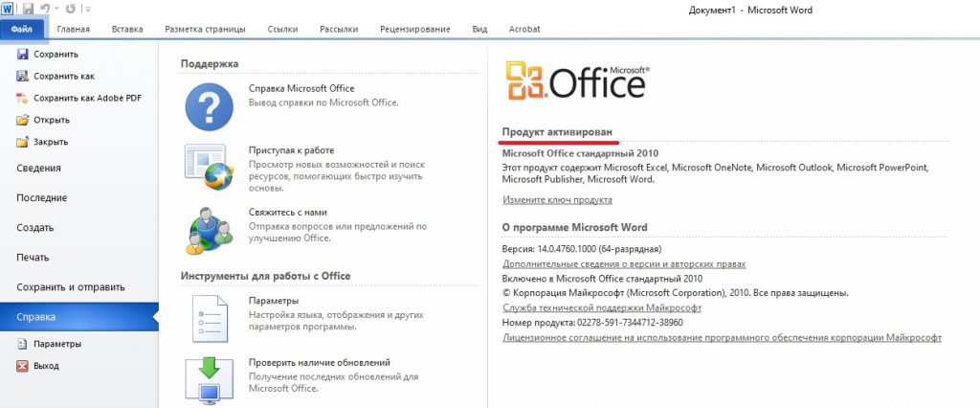The image size is (980, 408).
Task: Open the quick access toolbar customize dropdown
Action: coord(87,10)
